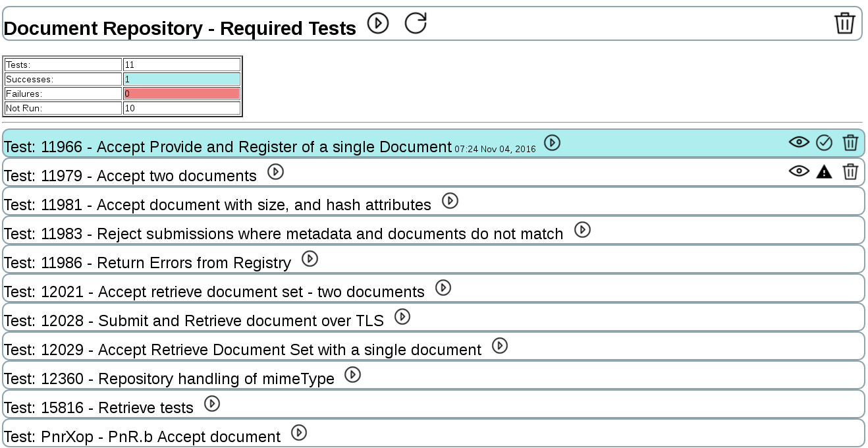868x448 pixels.
Task: Run test 12029 single document retrieve test
Action: [x=500, y=345]
